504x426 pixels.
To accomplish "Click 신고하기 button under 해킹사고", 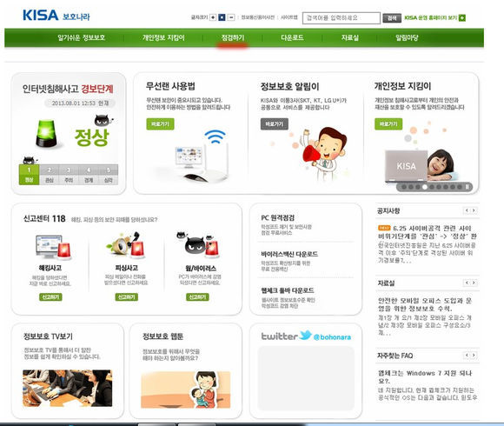I will click(x=50, y=297).
